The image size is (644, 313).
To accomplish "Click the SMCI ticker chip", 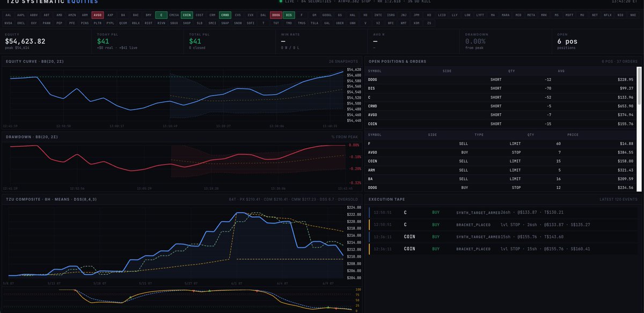I will click(212, 23).
